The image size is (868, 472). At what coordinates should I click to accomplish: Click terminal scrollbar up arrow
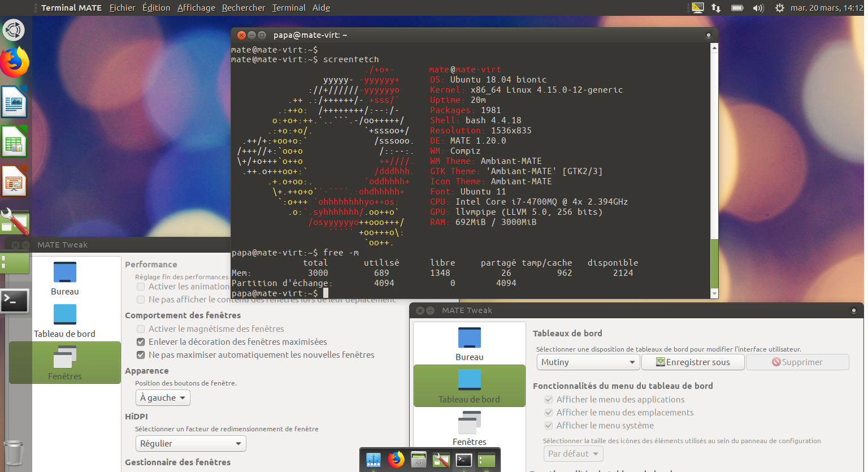coord(714,48)
